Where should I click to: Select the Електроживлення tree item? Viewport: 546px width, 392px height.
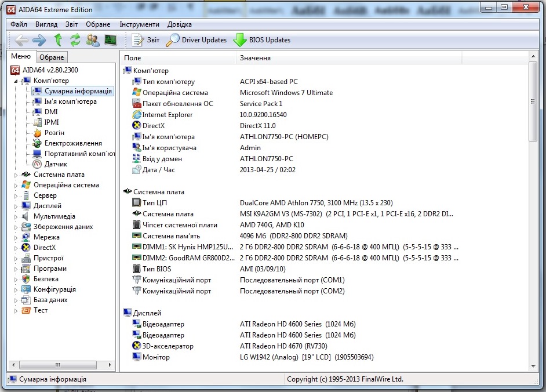[67, 143]
